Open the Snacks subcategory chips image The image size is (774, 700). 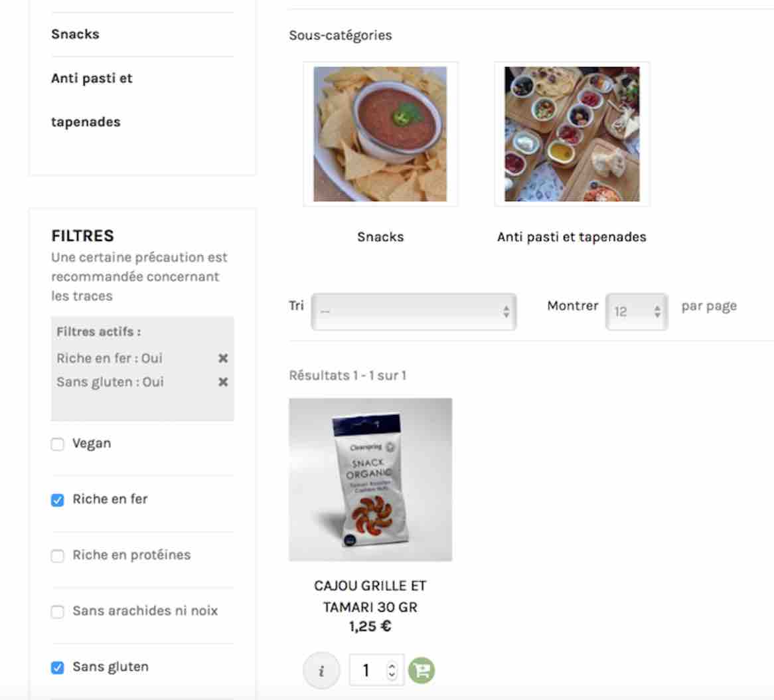(380, 134)
